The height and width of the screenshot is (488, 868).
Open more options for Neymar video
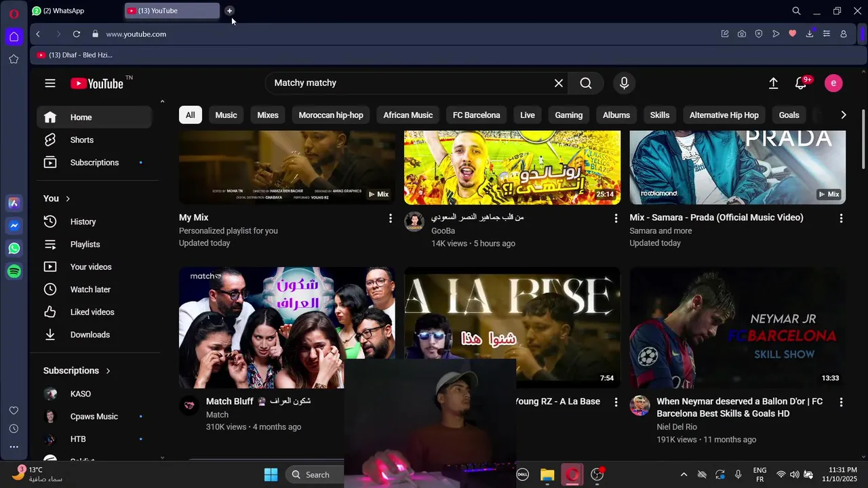tap(841, 402)
